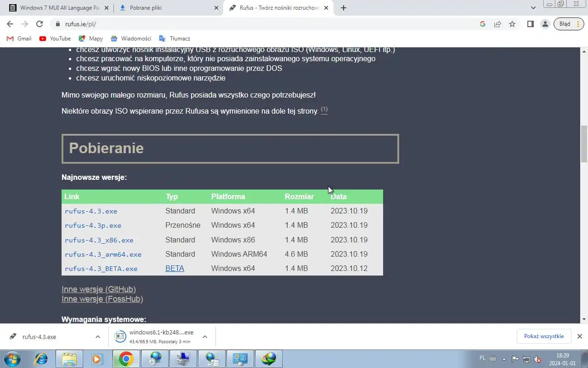Click the browser forward arrow

(25, 24)
